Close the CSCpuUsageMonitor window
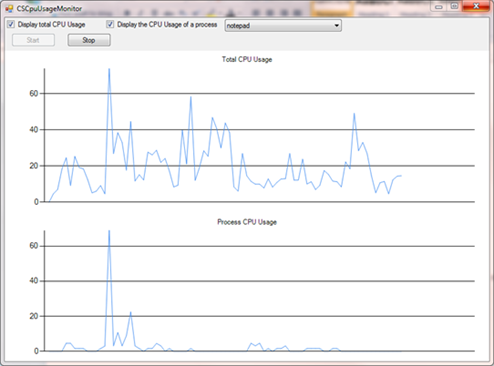 (x=476, y=6)
